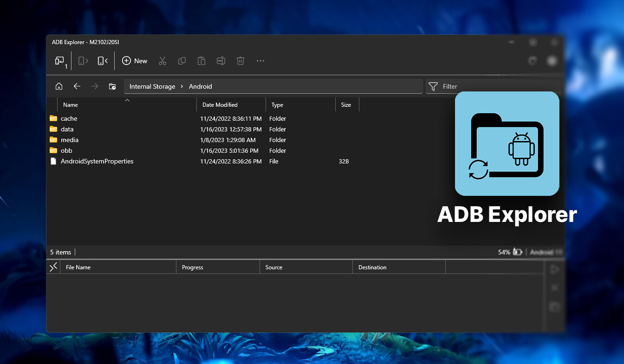Sort the file list by Type
624x364 pixels.
277,105
